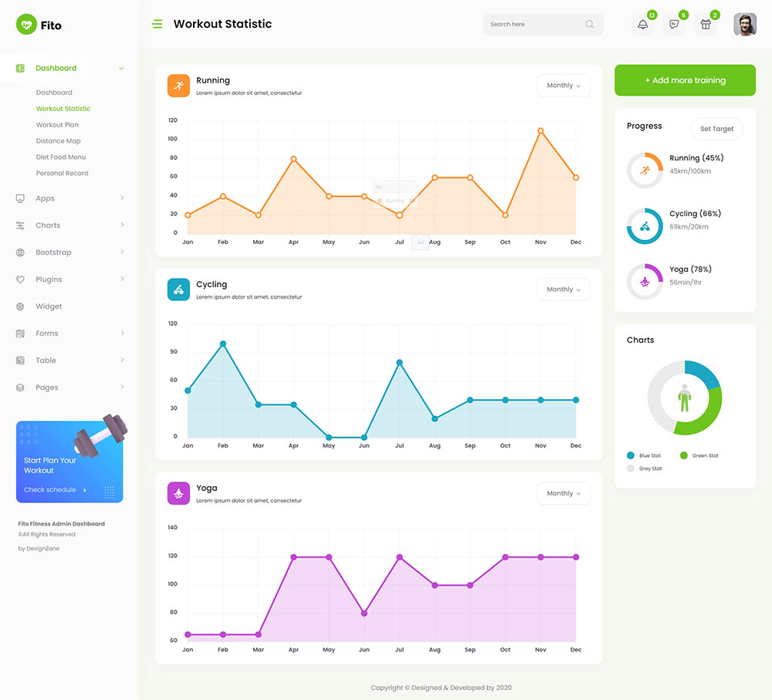Click the Running 45% progress ring

[645, 171]
